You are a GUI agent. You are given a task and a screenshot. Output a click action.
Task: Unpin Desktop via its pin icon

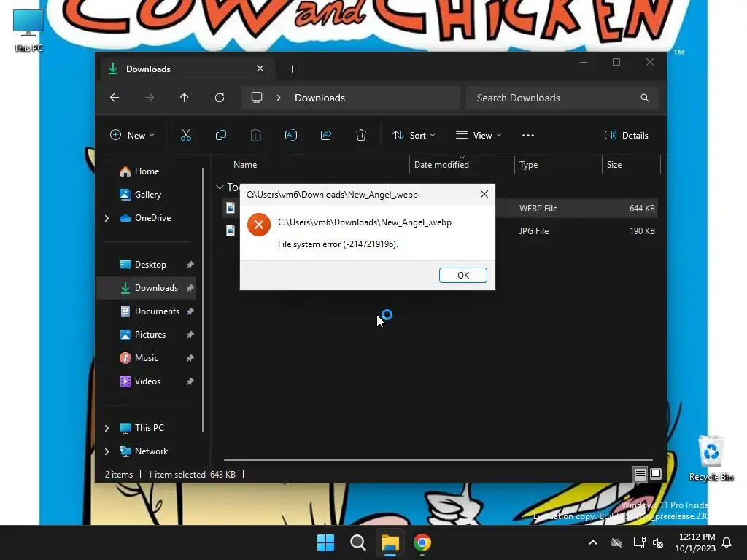tap(190, 264)
